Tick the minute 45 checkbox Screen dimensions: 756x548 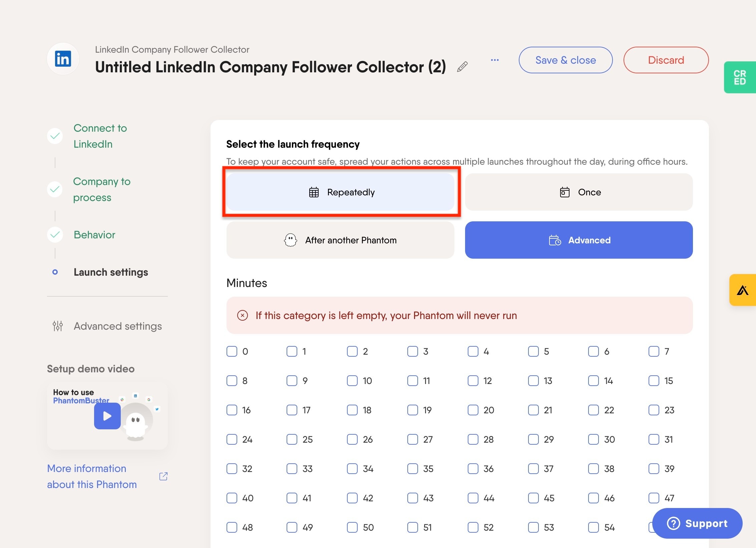pos(533,498)
